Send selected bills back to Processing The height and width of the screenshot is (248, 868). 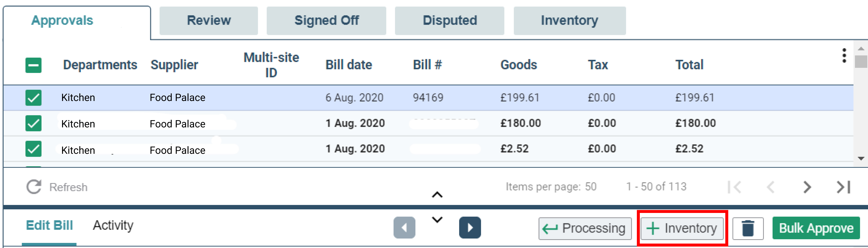tap(585, 228)
